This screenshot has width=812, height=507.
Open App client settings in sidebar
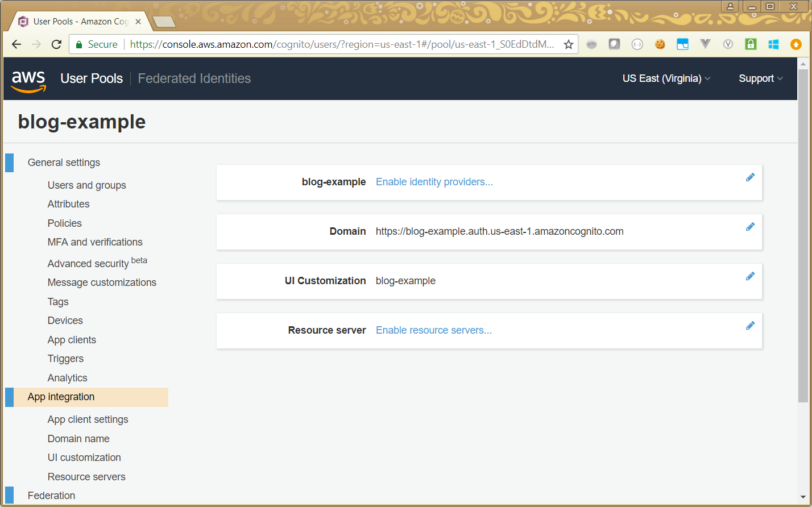coord(88,419)
